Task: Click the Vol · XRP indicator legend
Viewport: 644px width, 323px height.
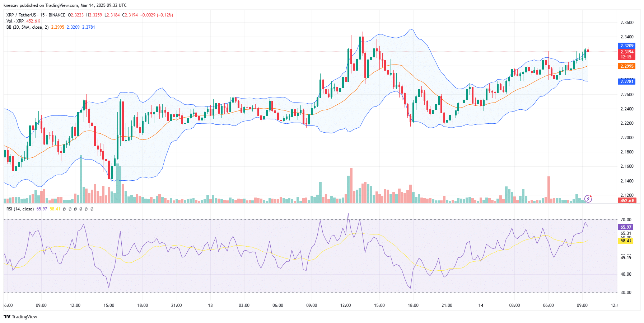Action: [15, 21]
